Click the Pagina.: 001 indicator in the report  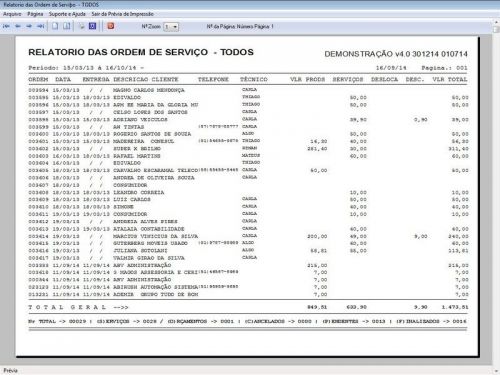point(444,68)
